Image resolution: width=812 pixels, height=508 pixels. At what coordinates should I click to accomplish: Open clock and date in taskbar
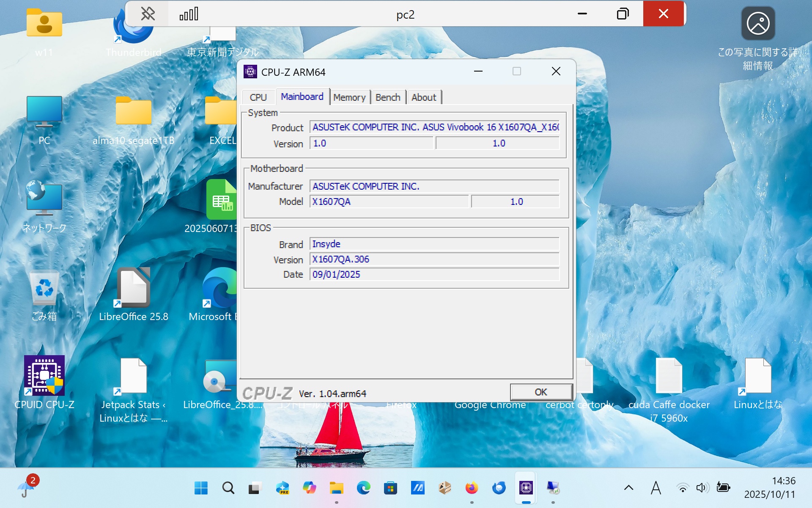coord(770,488)
